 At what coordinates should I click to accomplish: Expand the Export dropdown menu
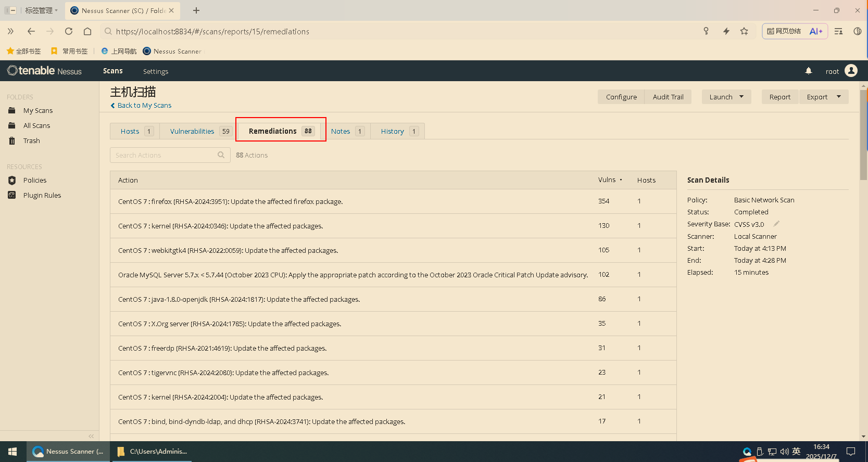point(838,97)
